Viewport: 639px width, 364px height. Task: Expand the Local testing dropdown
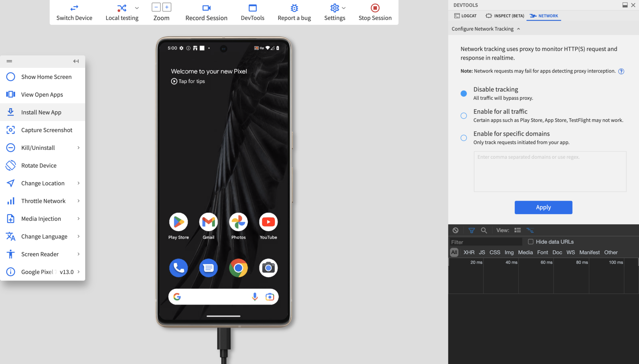(x=136, y=8)
